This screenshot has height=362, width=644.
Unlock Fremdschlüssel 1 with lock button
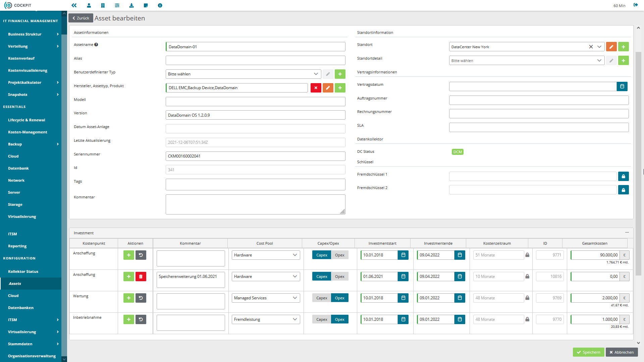(x=623, y=176)
